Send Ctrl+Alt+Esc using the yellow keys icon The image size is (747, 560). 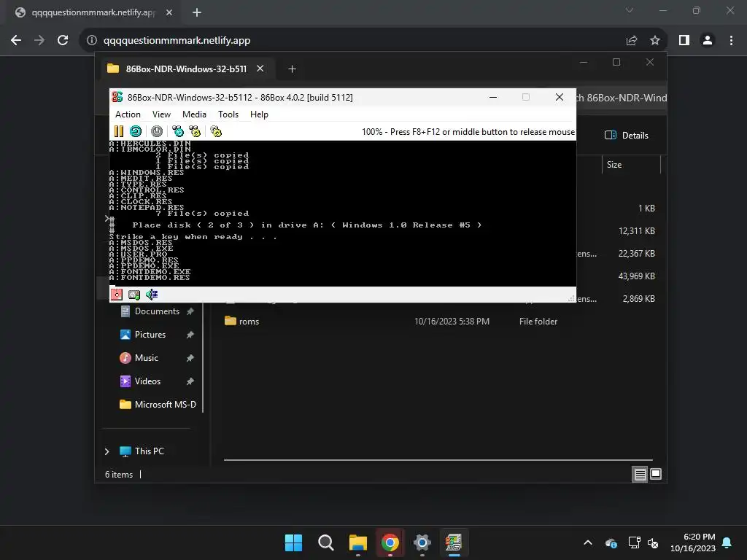pyautogui.click(x=195, y=131)
